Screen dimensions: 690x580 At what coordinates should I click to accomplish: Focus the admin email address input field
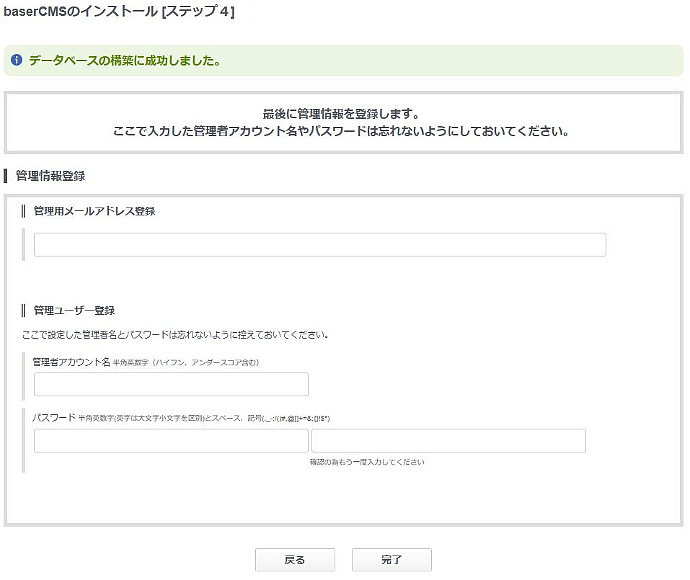click(320, 245)
